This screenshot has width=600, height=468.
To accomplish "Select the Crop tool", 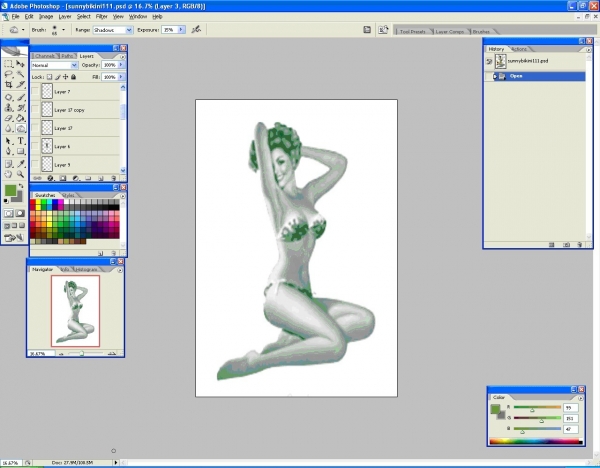I will click(x=8, y=85).
